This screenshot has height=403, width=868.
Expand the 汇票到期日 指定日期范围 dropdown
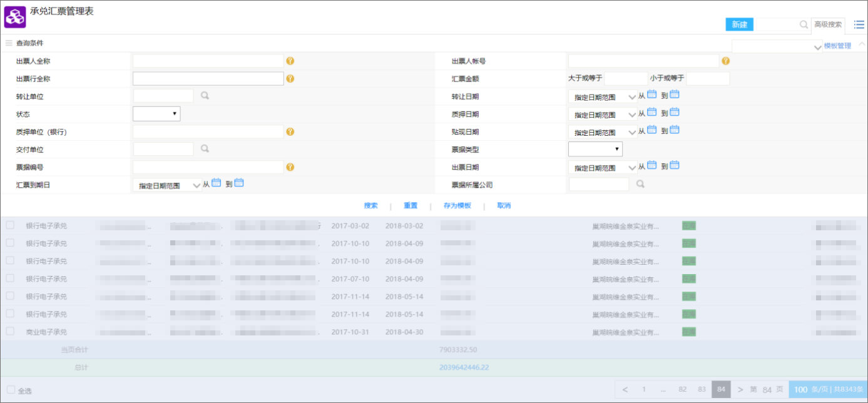click(x=167, y=185)
